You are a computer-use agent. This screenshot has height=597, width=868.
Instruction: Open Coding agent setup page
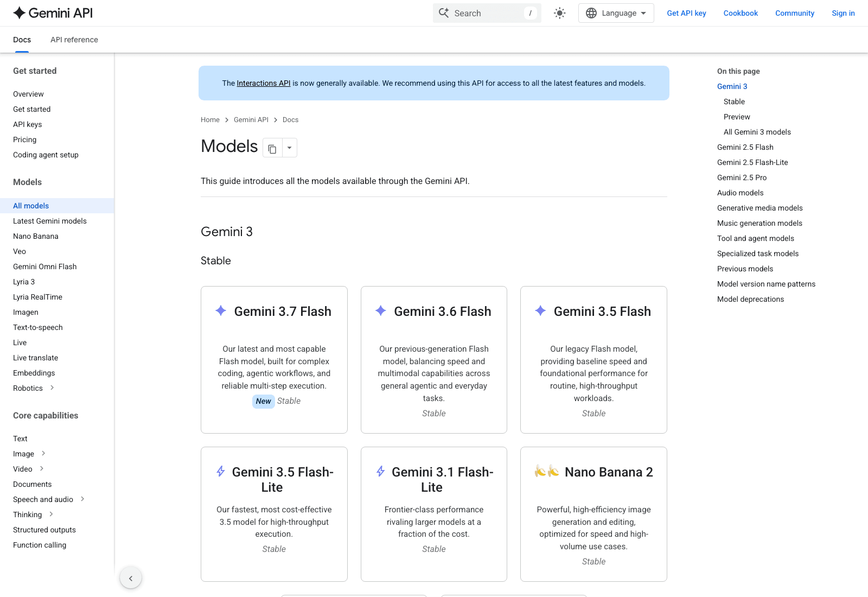pos(46,155)
